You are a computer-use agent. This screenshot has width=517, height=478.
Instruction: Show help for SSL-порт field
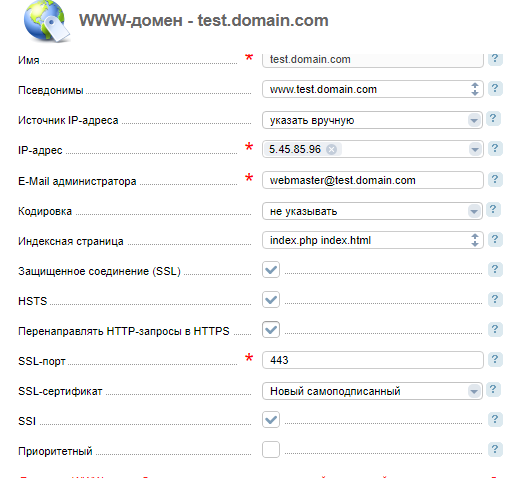[495, 359]
